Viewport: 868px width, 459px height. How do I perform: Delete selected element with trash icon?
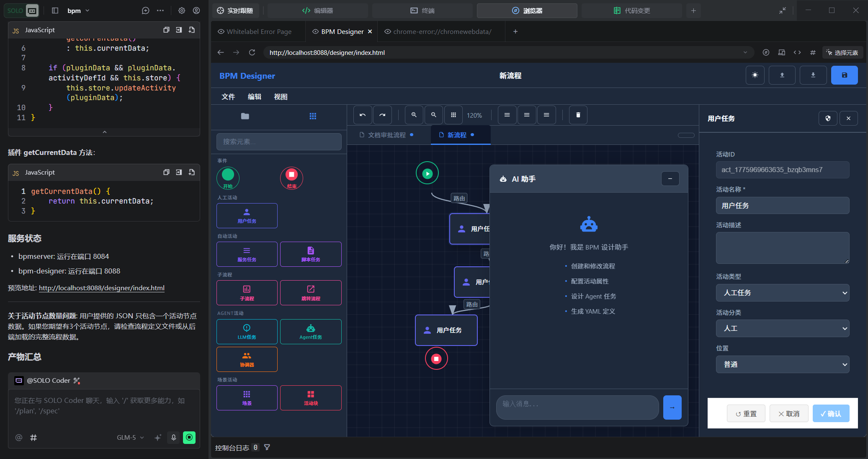[578, 115]
